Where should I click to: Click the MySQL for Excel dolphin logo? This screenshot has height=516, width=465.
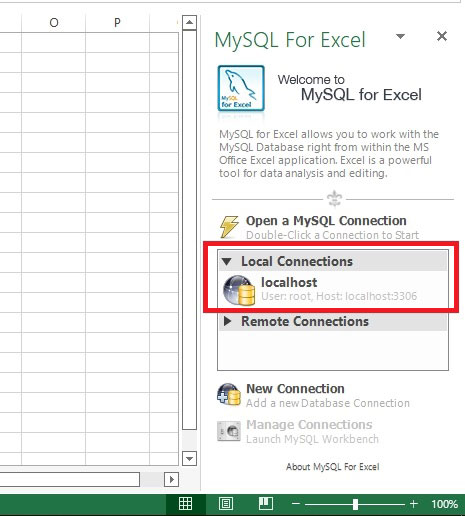coord(241,88)
